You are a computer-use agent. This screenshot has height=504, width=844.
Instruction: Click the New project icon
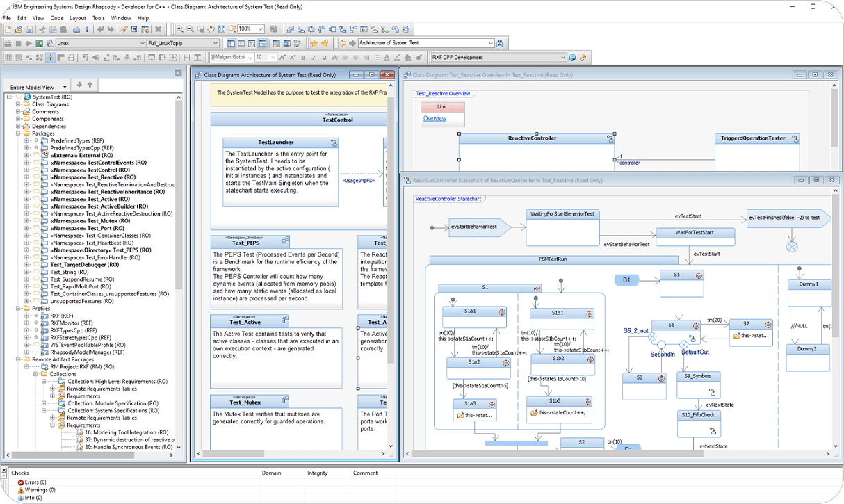tap(8, 29)
